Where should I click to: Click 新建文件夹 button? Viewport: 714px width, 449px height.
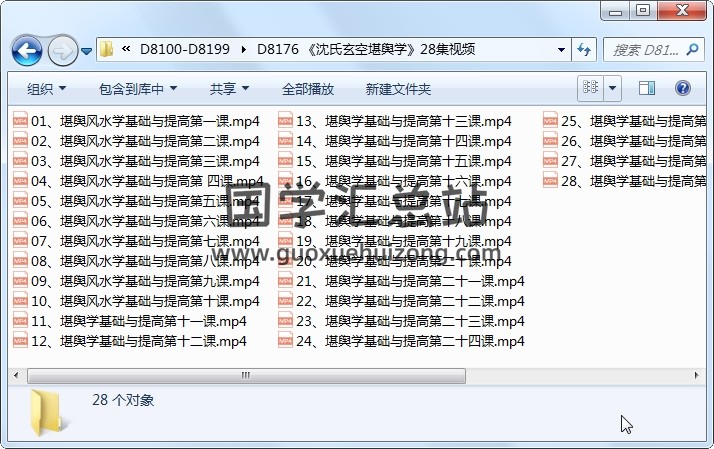coord(398,89)
